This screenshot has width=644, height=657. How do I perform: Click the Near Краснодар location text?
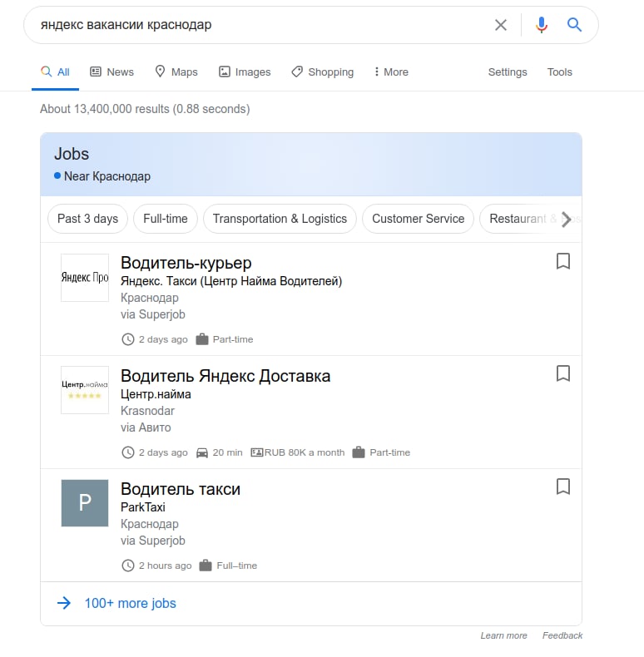[x=107, y=176]
